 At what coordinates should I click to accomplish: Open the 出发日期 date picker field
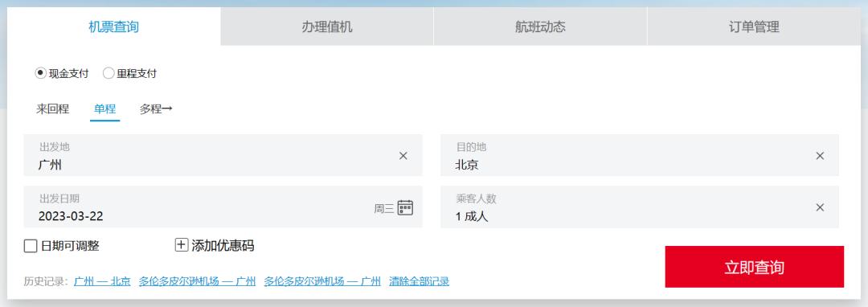223,207
